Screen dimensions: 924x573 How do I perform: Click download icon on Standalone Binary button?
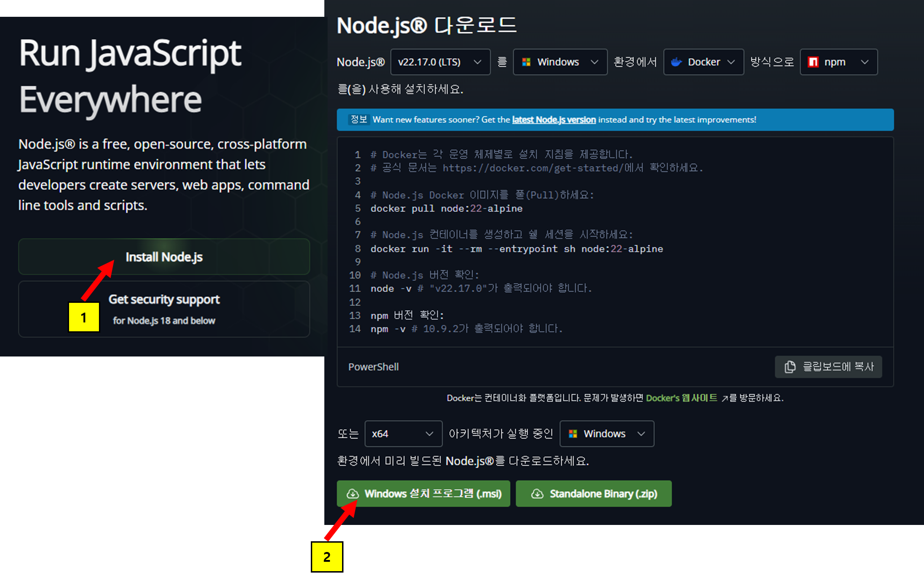[537, 494]
